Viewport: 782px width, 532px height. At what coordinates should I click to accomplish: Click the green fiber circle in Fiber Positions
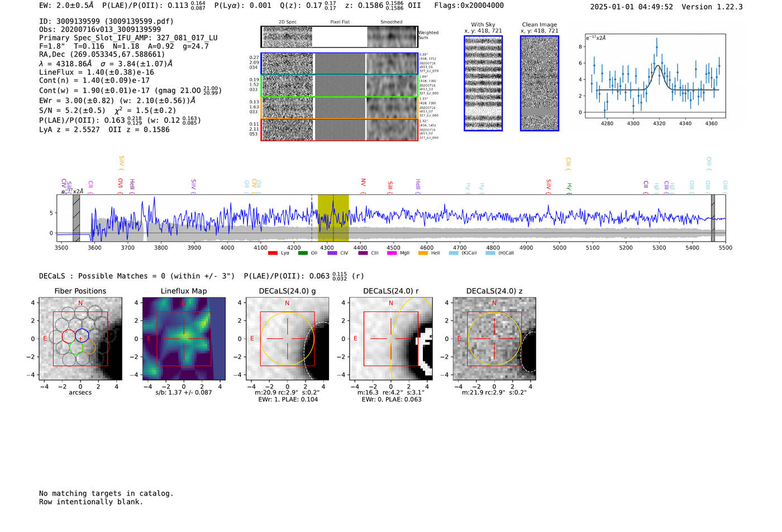coord(75,347)
